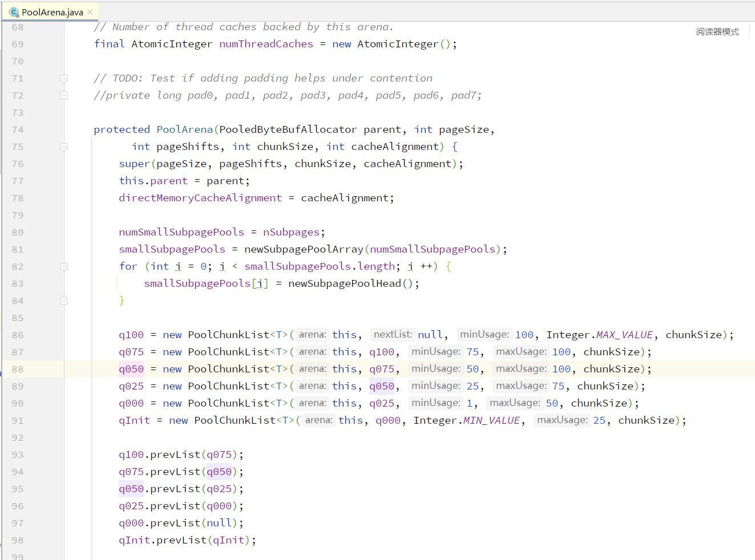Click the 'nextList:' parameter hint on line 86
The image size is (755, 560).
pos(393,335)
